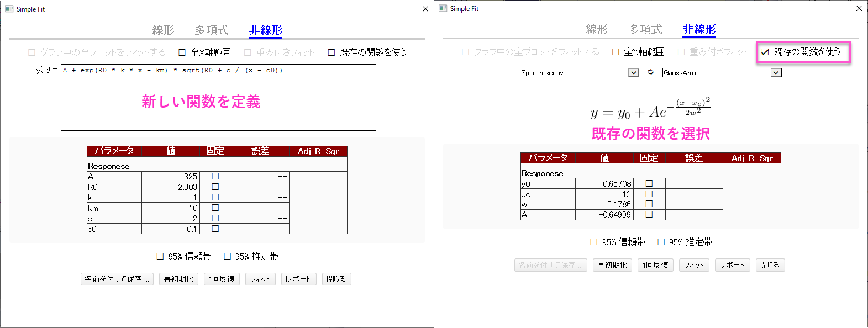Open the 多項式 tab in right window
This screenshot has height=328, width=868.
[x=645, y=29]
